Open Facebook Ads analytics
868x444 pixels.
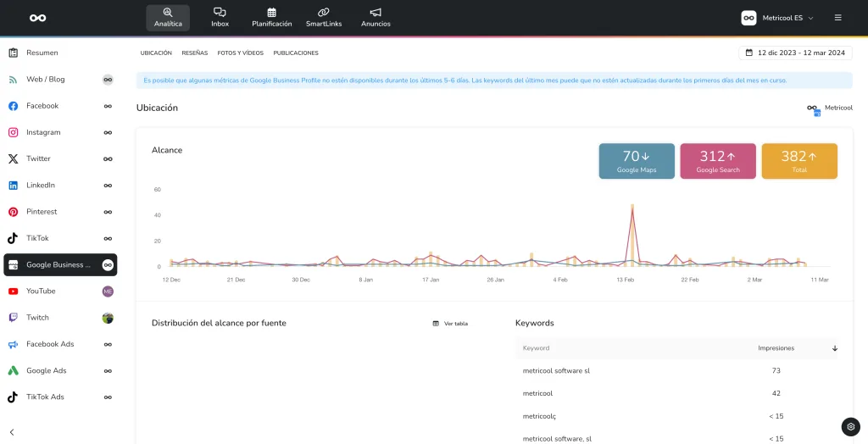coord(60,344)
